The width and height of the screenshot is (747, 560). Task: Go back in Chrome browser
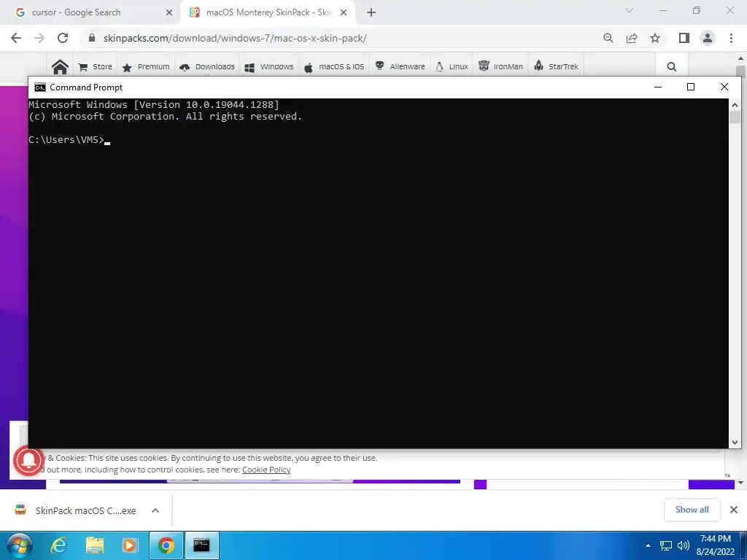pyautogui.click(x=16, y=38)
